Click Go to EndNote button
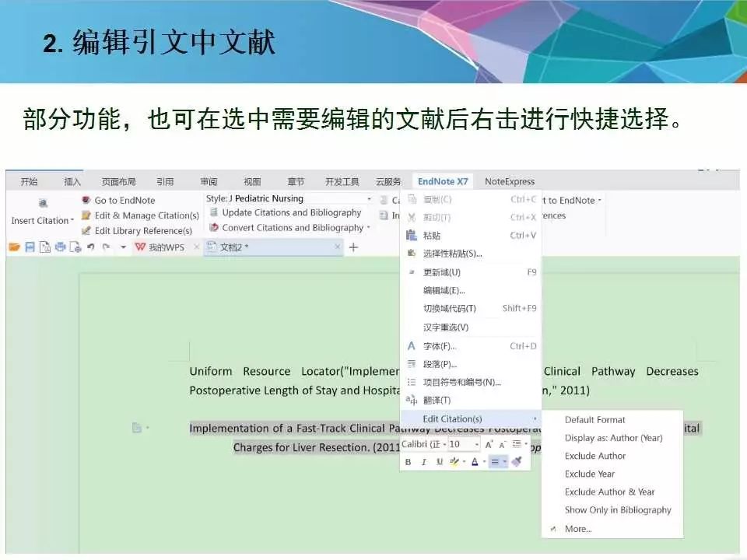747x560 pixels. coord(118,200)
